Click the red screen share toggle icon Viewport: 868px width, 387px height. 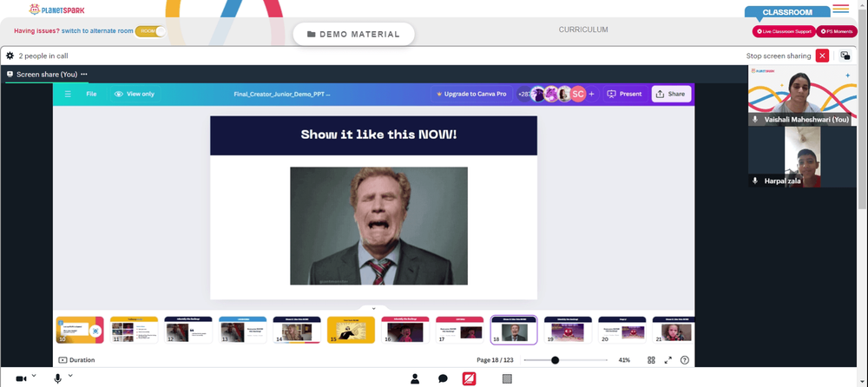[x=470, y=378]
